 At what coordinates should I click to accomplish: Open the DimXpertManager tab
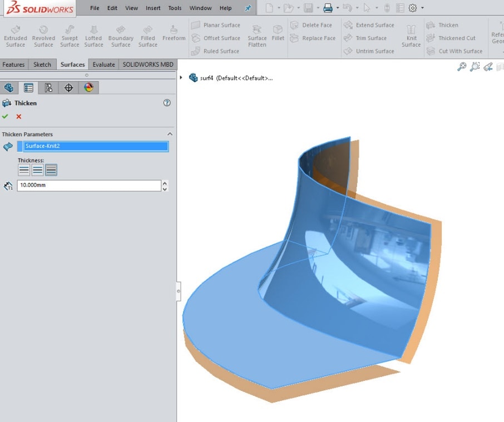tap(68, 88)
